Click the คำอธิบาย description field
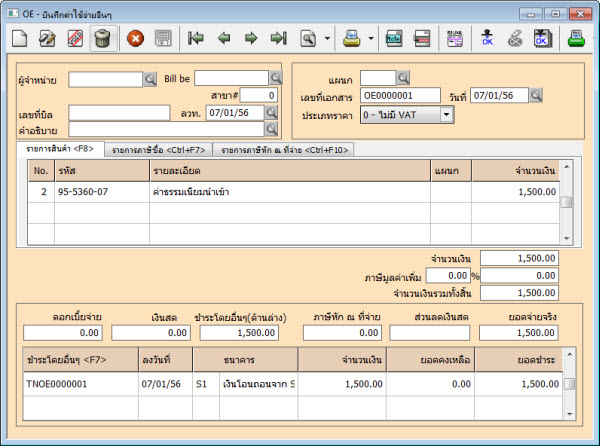Image resolution: width=600 pixels, height=446 pixels. pos(166,129)
